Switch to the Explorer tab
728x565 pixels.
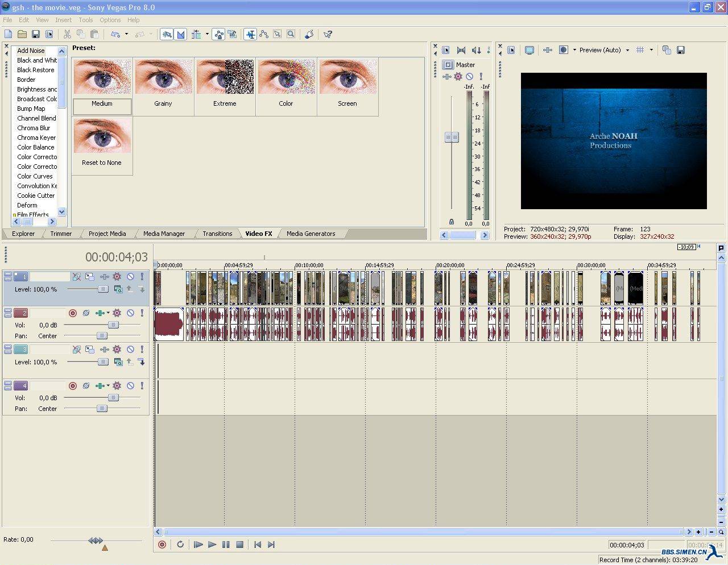23,234
